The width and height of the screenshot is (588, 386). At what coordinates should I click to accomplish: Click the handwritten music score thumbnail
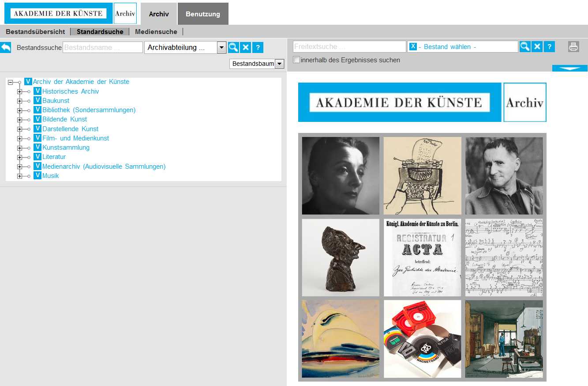504,257
